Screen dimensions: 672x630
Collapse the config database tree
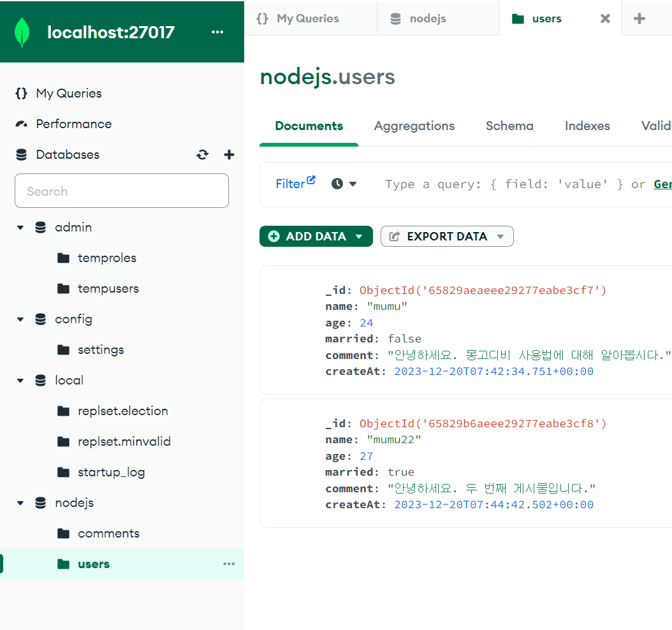20,319
